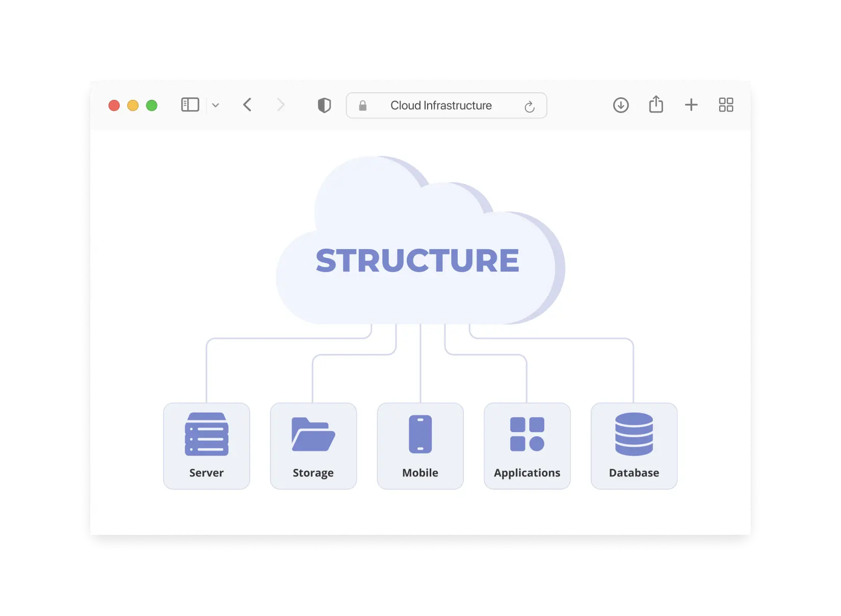Viewport: 841px width, 616px height.
Task: Expand the Server node connection
Action: coord(206,372)
